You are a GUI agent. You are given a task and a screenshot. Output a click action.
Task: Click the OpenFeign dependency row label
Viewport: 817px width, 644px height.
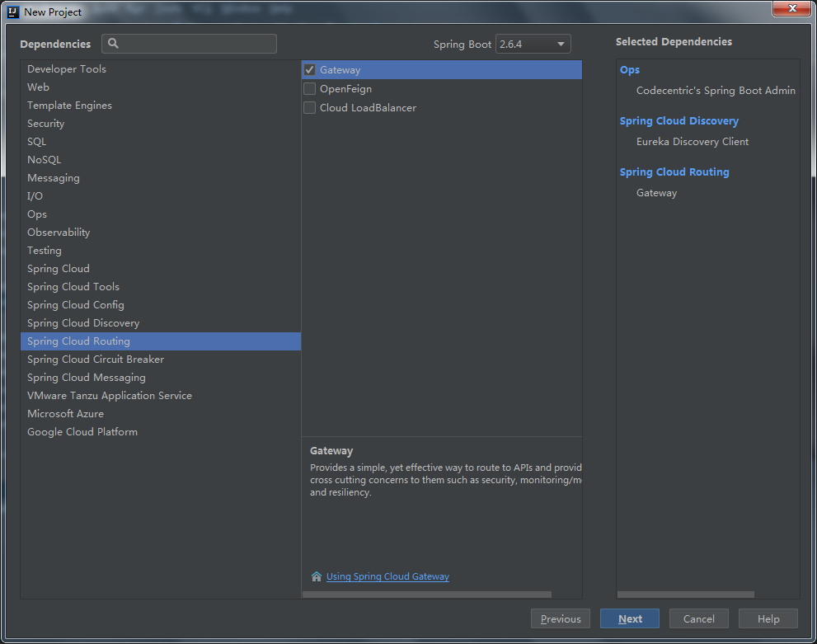coord(346,89)
